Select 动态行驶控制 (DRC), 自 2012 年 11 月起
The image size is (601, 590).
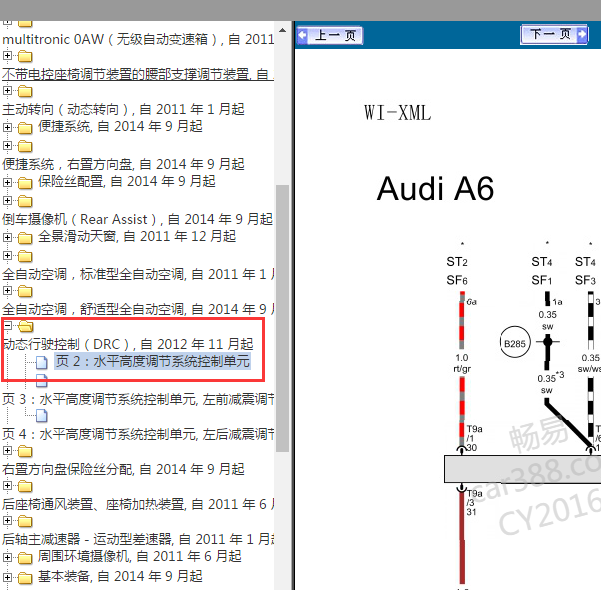click(128, 344)
